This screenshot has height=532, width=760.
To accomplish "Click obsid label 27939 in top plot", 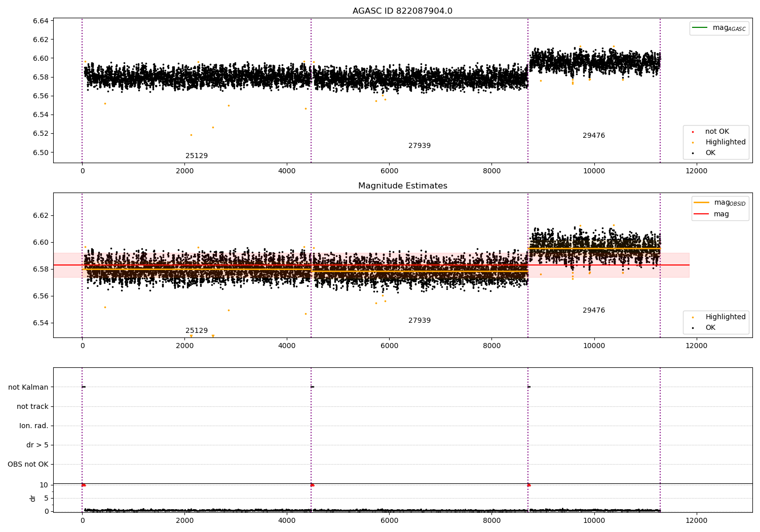I will (x=420, y=146).
